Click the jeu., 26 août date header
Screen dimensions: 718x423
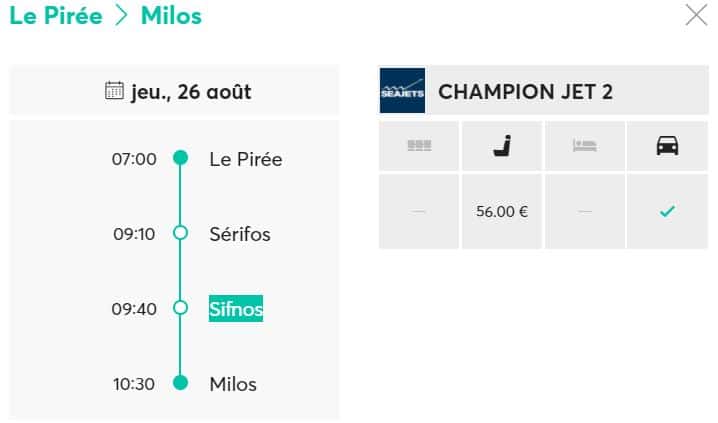click(190, 92)
